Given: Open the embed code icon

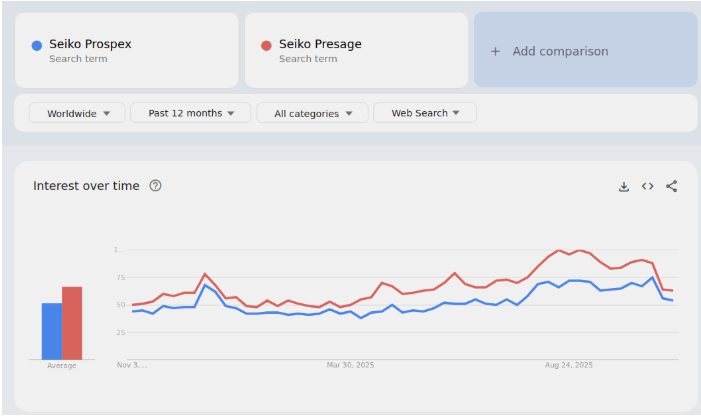Looking at the screenshot, I should 648,186.
